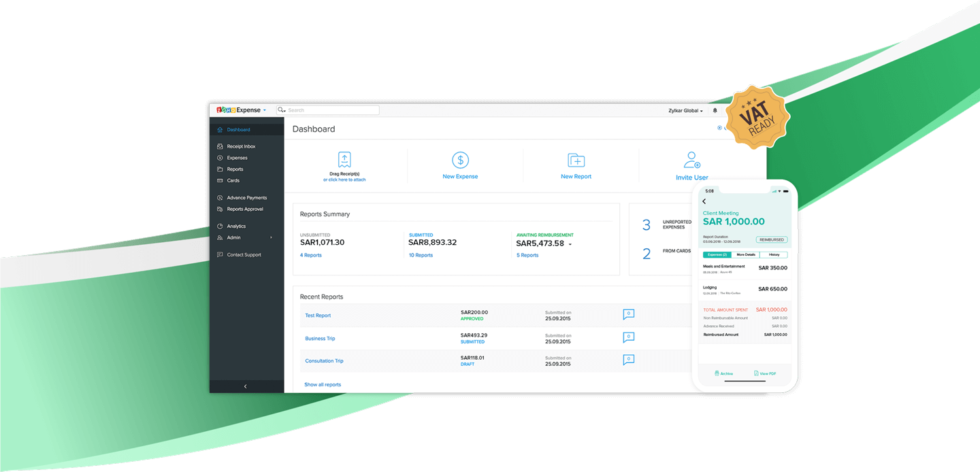Click inside the Search input field

pyautogui.click(x=328, y=110)
